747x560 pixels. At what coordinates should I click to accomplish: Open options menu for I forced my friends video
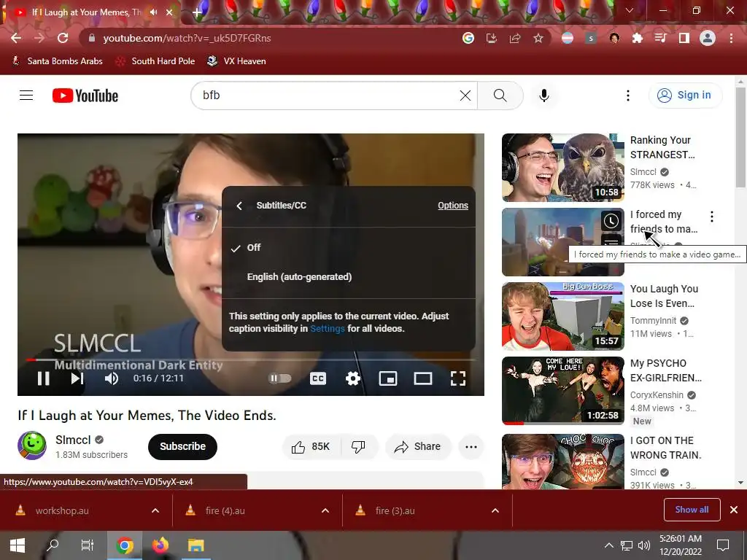[x=712, y=217]
